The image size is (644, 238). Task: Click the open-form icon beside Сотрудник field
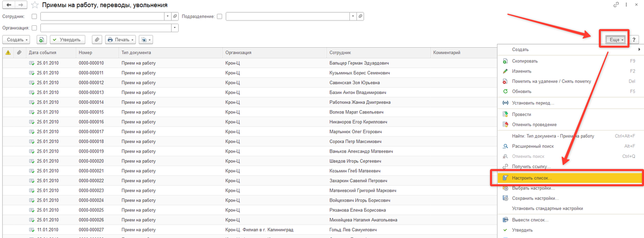click(x=174, y=16)
